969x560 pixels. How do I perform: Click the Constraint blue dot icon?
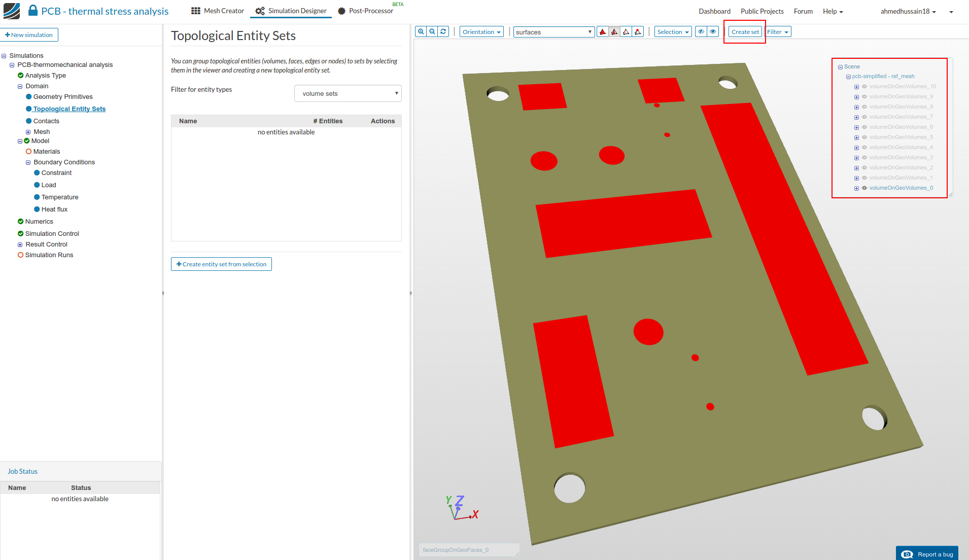[37, 173]
